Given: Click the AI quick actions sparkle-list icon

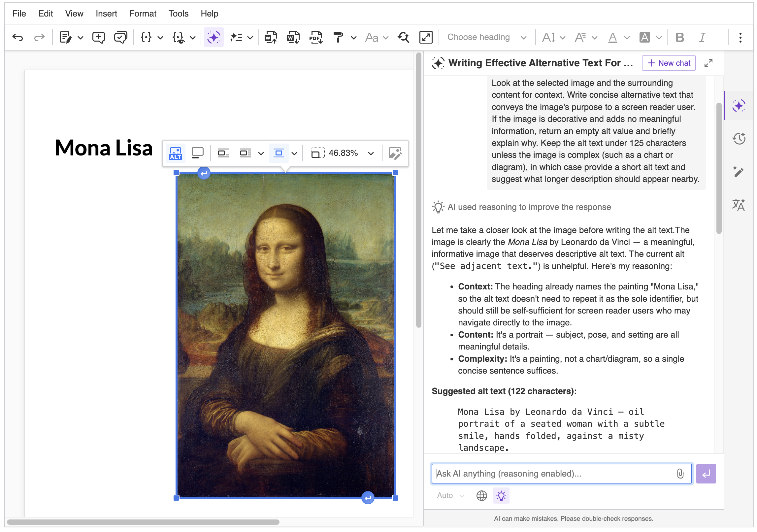Looking at the screenshot, I should tap(236, 37).
